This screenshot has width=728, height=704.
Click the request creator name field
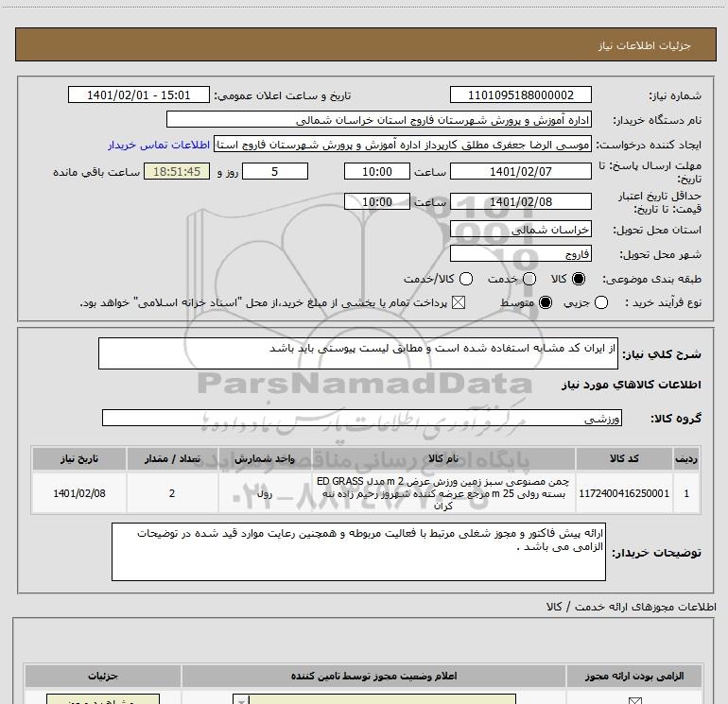403,145
